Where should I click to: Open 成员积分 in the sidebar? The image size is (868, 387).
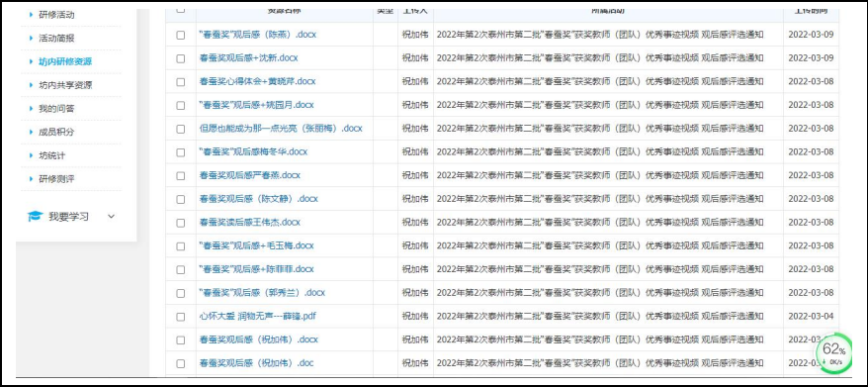tap(56, 132)
